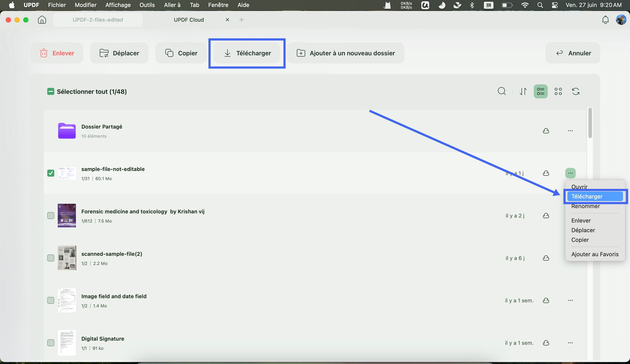Click the Enlever toolbar button
Image resolution: width=630 pixels, height=364 pixels.
point(56,53)
